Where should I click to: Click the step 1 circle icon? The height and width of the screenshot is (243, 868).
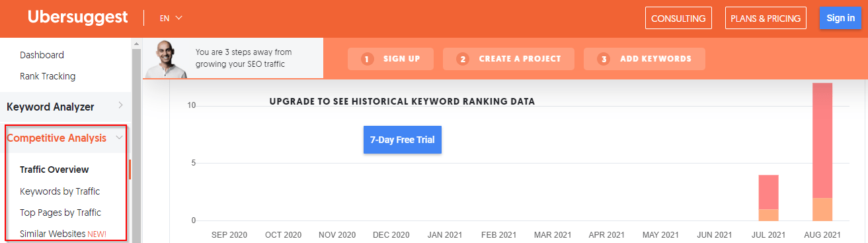pyautogui.click(x=368, y=59)
